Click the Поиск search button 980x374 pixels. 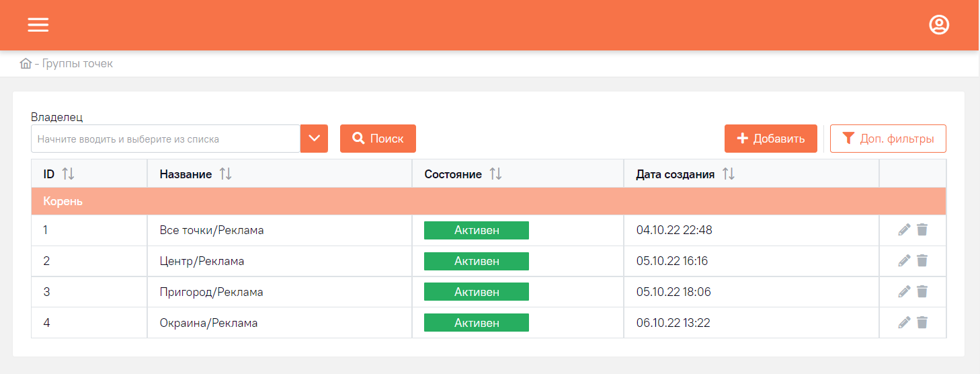(378, 139)
